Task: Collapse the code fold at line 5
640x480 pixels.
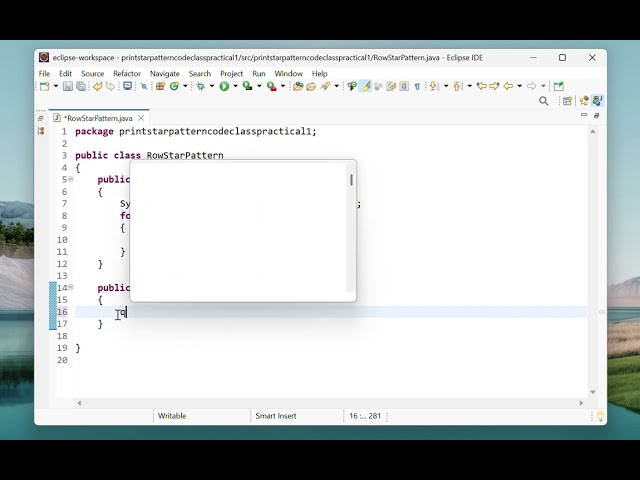Action: 71,179
